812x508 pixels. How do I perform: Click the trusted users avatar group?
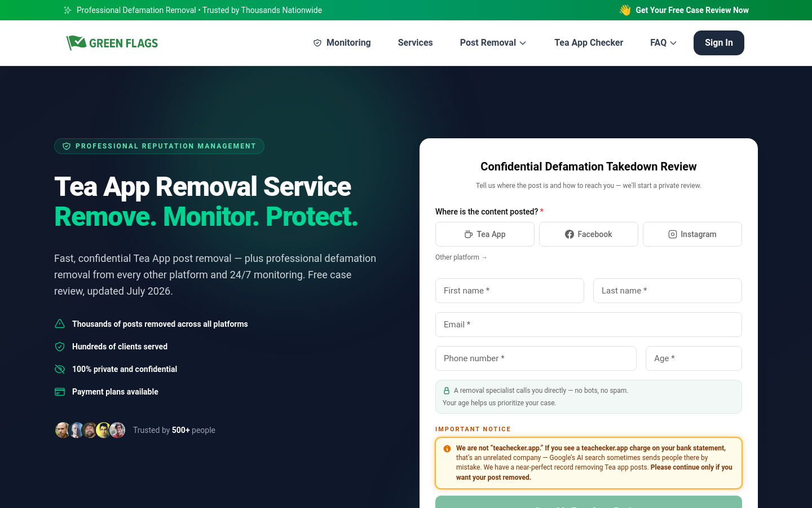(90, 430)
